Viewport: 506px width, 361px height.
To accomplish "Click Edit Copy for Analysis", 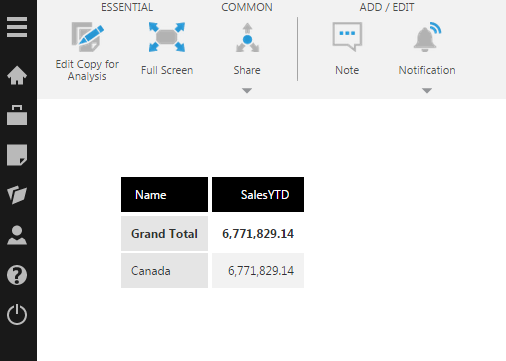I will [x=87, y=52].
